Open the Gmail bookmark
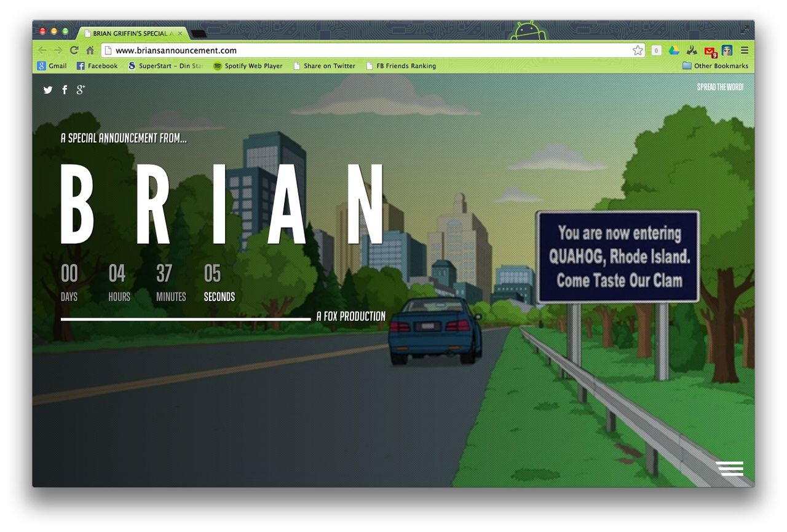Screen dimensions: 787x532 (52, 66)
